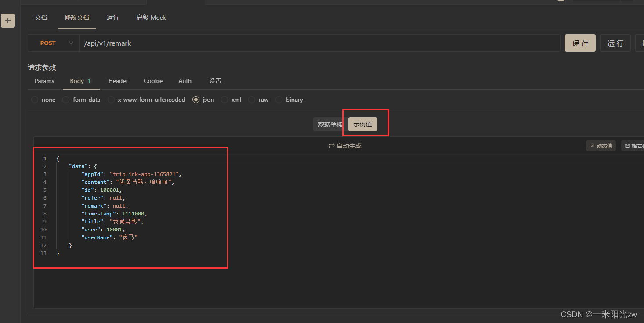Switch to the 运行 tab
Screen dimensions: 644x323
click(113, 18)
